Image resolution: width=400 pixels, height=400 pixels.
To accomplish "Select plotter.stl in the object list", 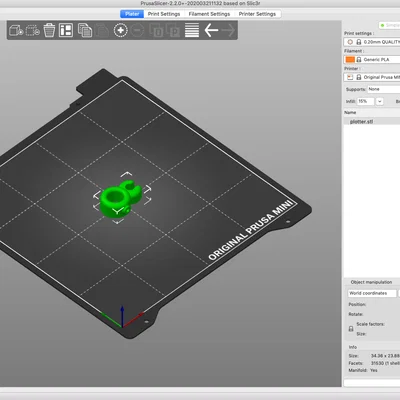I will pyautogui.click(x=372, y=121).
